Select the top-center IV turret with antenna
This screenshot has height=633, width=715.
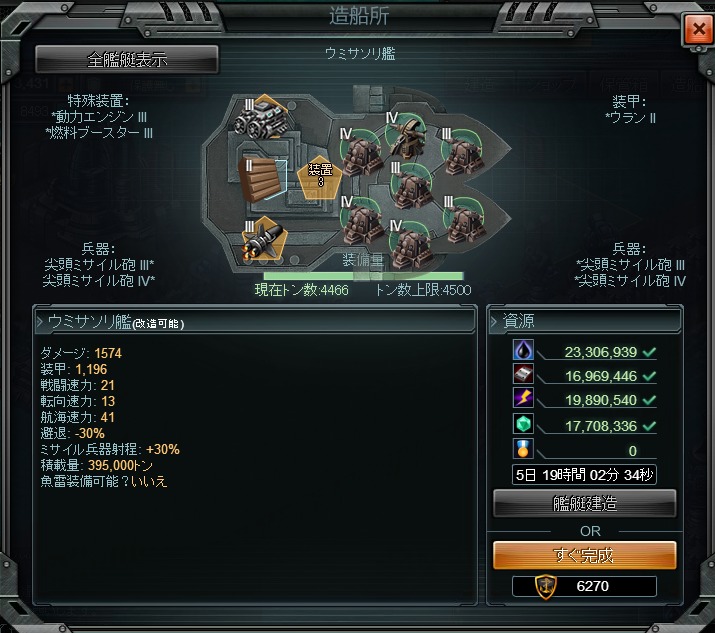tap(407, 134)
